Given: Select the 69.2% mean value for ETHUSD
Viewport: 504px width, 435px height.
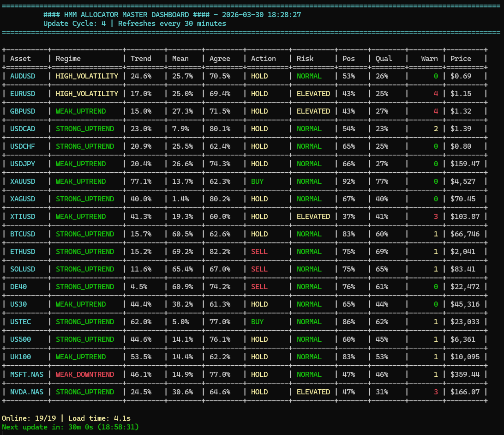Looking at the screenshot, I should pyautogui.click(x=182, y=251).
